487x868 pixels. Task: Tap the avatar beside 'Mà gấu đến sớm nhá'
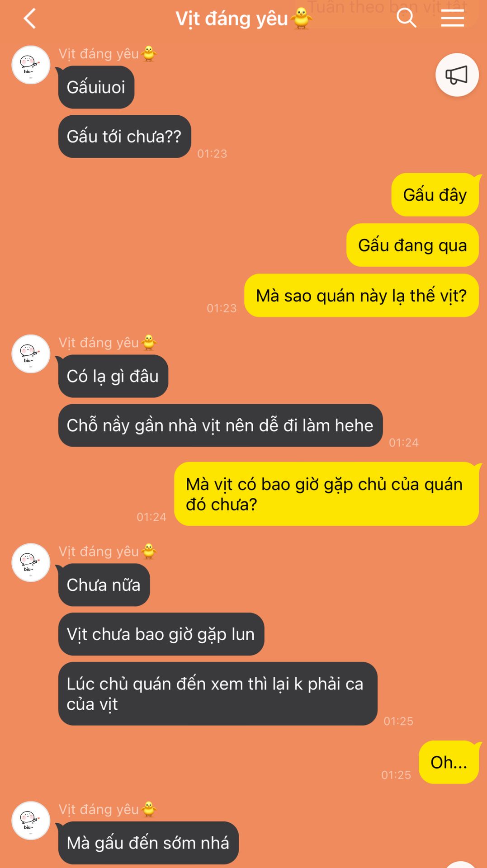pos(31,821)
